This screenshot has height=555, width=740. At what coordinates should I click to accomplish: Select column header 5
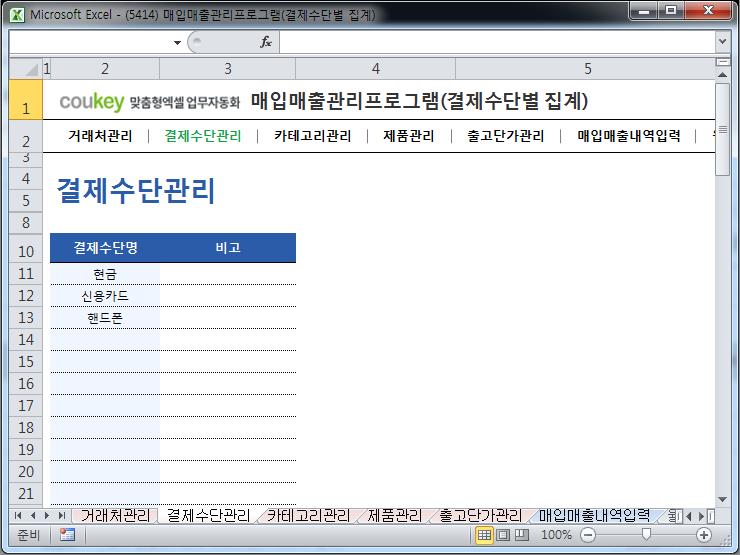click(x=585, y=69)
